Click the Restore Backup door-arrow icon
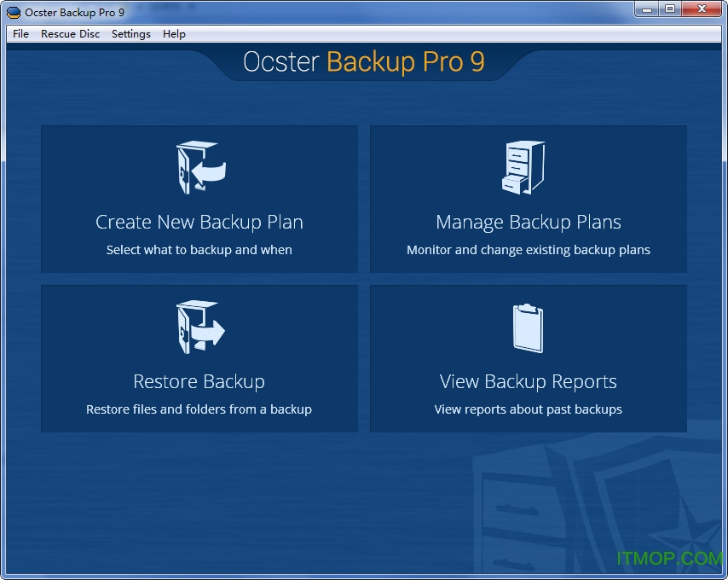The width and height of the screenshot is (728, 580). [200, 327]
